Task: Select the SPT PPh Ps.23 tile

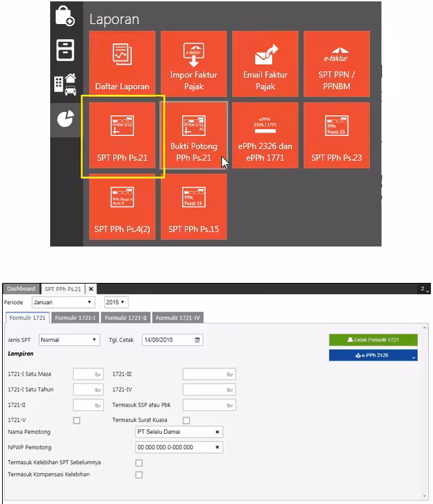Action: click(x=337, y=135)
